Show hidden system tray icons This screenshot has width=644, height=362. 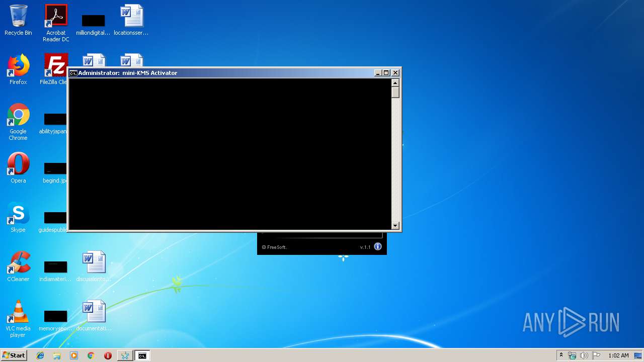pos(561,355)
